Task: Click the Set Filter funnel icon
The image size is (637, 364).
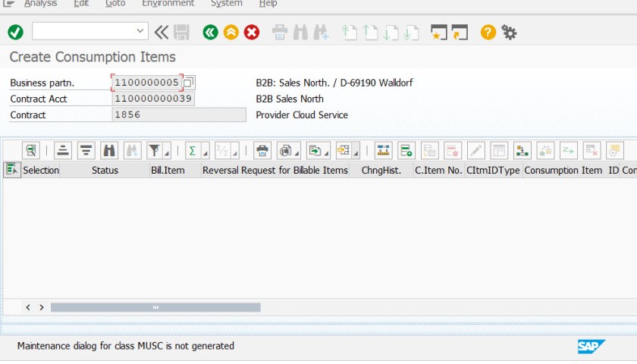Action: 155,151
